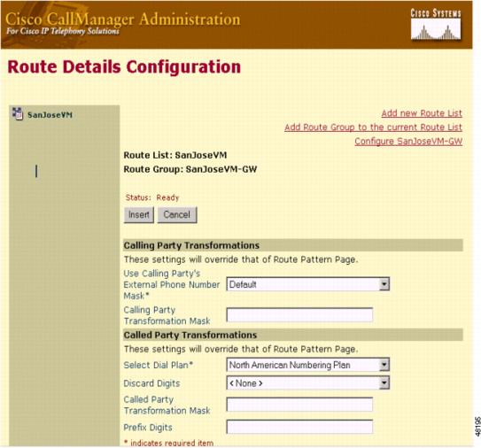Viewport: 481px width, 448px height.
Task: Click the Called Party Transformations section header
Action: click(x=293, y=335)
